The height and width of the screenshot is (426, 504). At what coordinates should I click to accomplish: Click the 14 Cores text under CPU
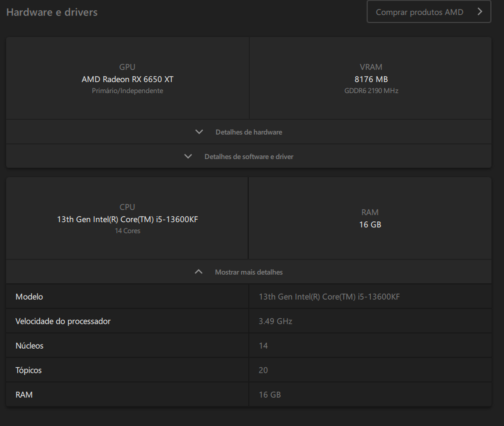(127, 231)
